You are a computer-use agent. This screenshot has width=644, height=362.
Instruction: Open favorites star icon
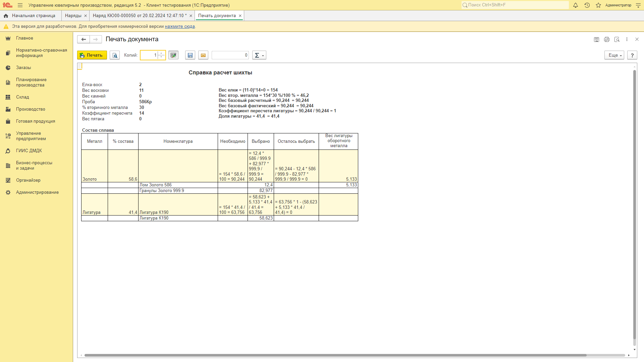point(598,5)
